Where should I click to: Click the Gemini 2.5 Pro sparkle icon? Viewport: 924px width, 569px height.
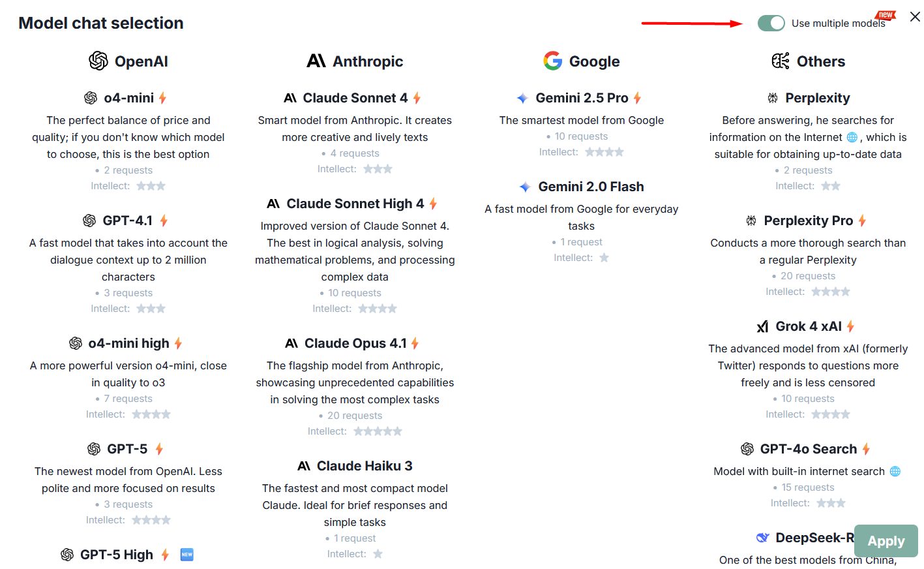[x=522, y=98]
